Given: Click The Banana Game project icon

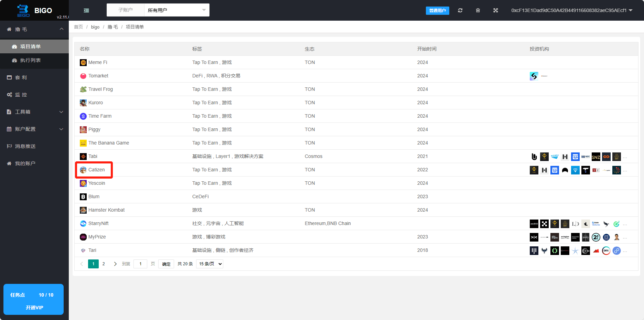Looking at the screenshot, I should [x=83, y=143].
